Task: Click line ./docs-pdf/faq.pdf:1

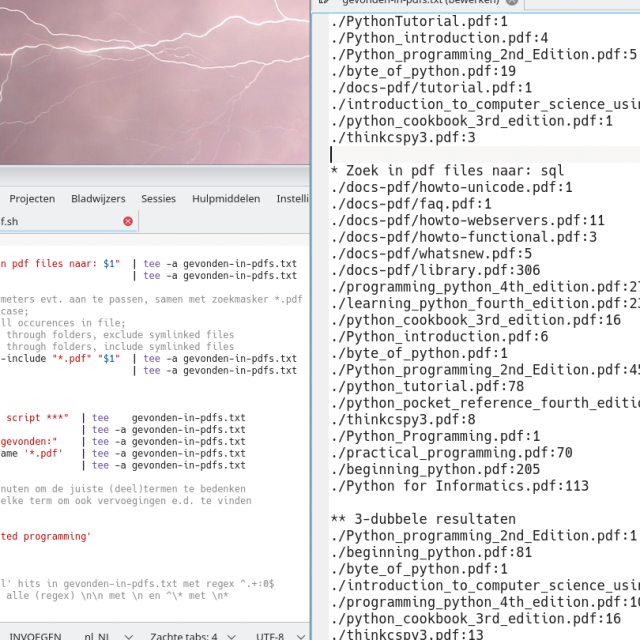Action: 411,204
